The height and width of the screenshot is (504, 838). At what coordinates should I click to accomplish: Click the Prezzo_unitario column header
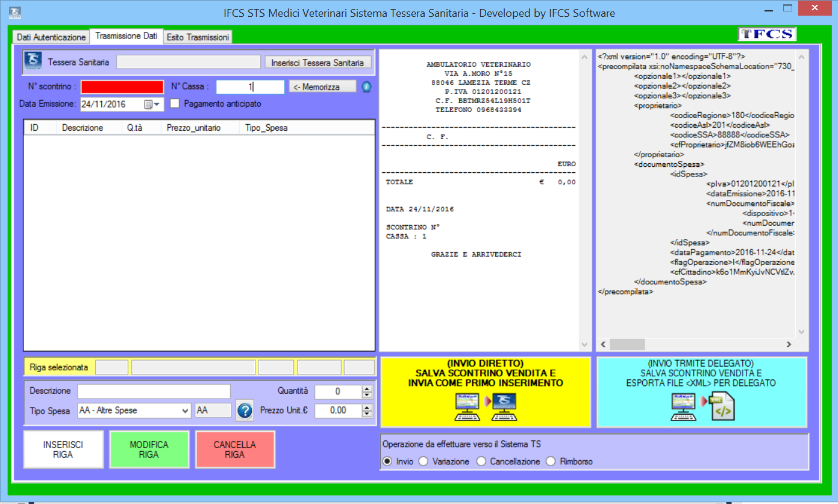199,128
